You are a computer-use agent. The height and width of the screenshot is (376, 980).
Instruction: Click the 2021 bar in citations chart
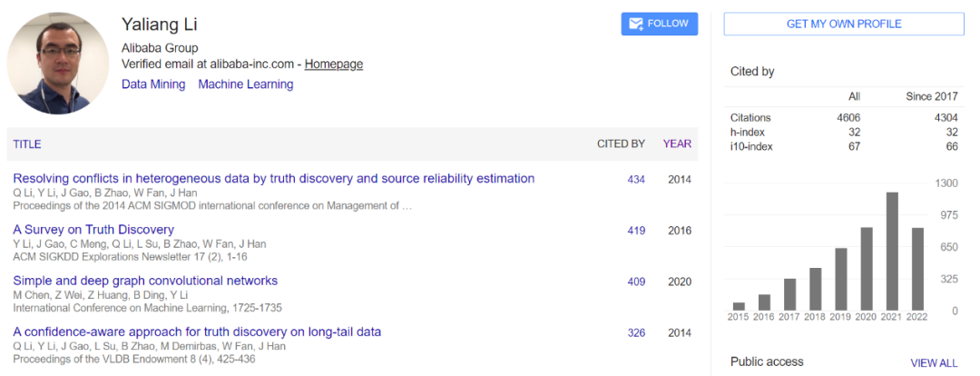tap(892, 252)
